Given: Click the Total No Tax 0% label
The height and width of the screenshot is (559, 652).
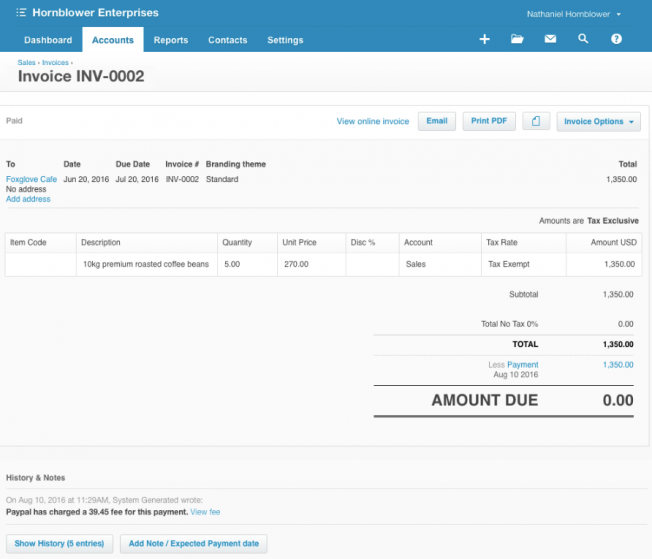Looking at the screenshot, I should click(509, 324).
